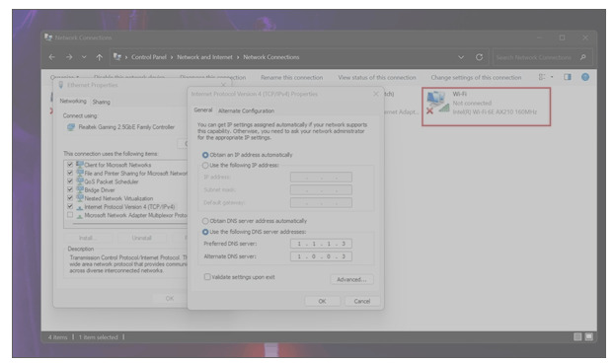615x364 pixels.
Task: Click the Preferred DNS server field
Action: (321, 244)
